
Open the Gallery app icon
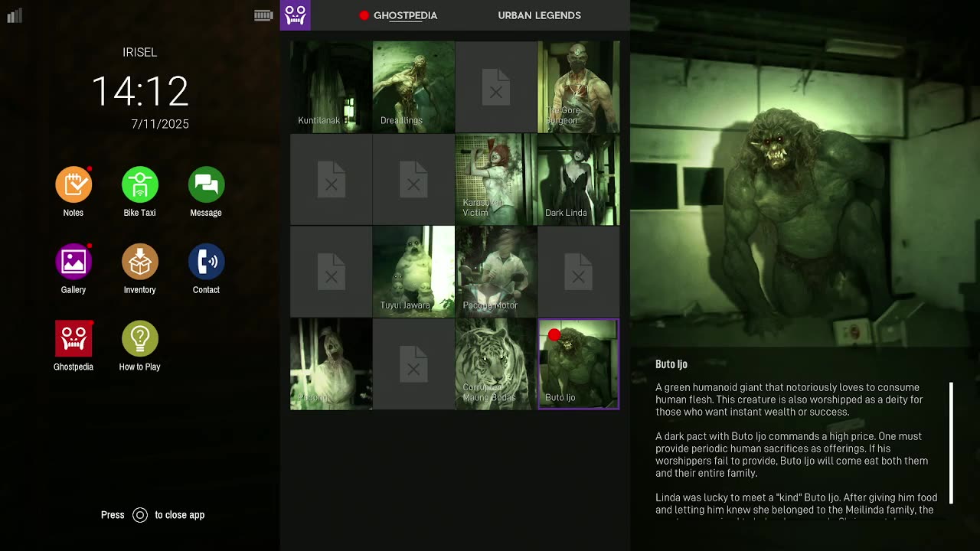73,262
